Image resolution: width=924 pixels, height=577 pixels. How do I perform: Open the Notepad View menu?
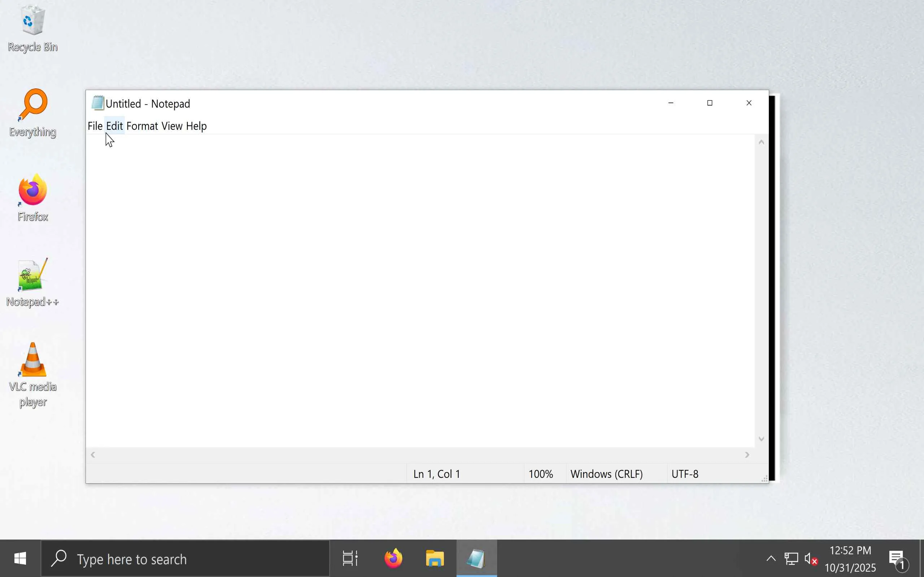click(x=172, y=126)
